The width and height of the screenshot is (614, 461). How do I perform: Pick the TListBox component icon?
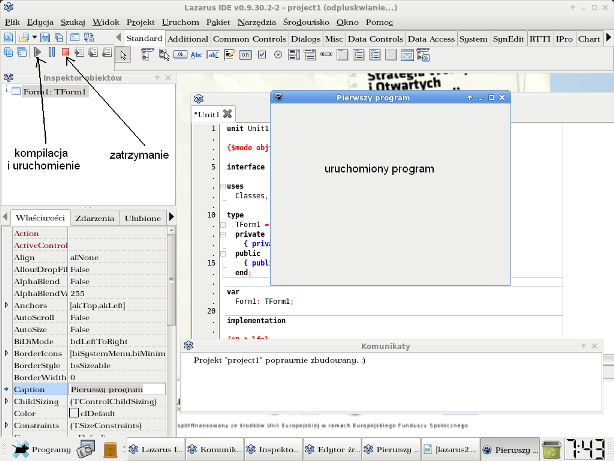(x=294, y=55)
